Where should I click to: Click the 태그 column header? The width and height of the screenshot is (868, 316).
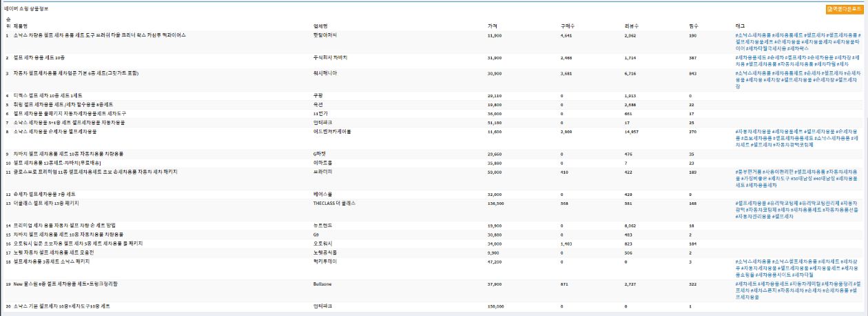coord(740,25)
